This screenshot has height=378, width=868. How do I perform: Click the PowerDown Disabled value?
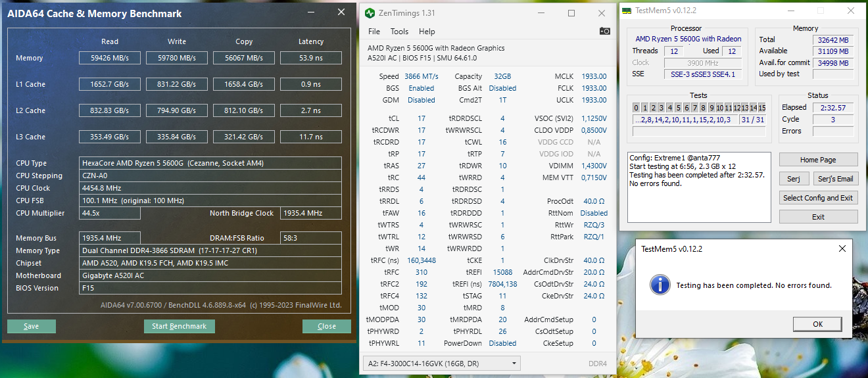(502, 343)
